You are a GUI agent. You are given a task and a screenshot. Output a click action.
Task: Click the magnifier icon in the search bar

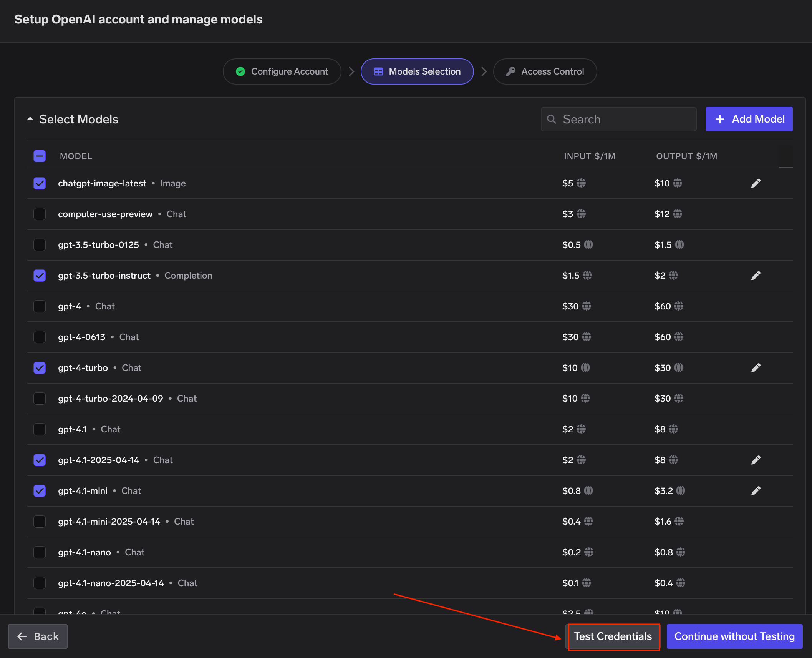coord(552,119)
